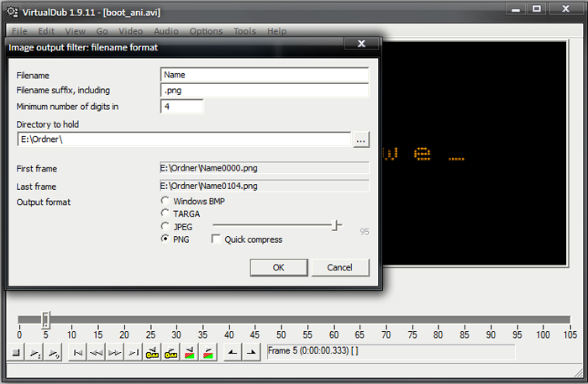Jump to the start of the video
This screenshot has height=384, width=588.
(77, 353)
